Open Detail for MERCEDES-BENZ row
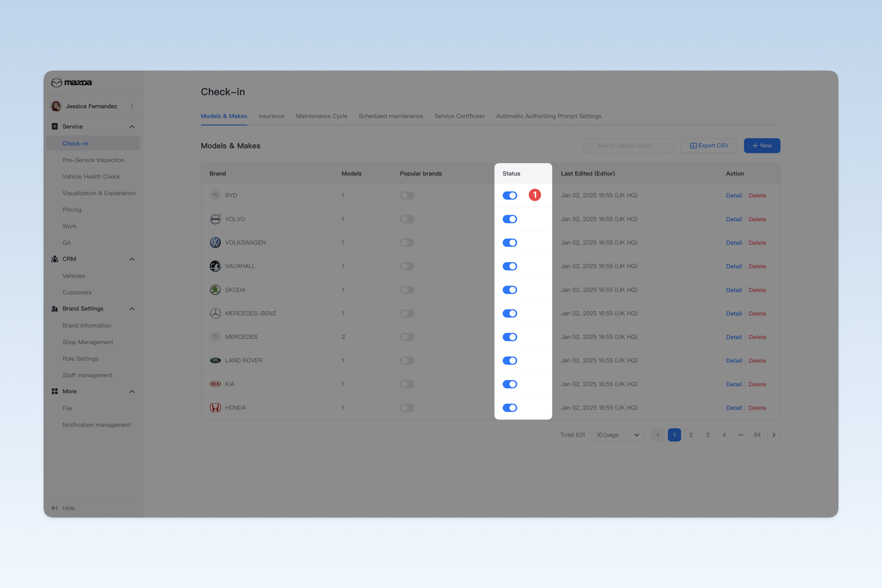This screenshot has width=882, height=588. pyautogui.click(x=734, y=314)
